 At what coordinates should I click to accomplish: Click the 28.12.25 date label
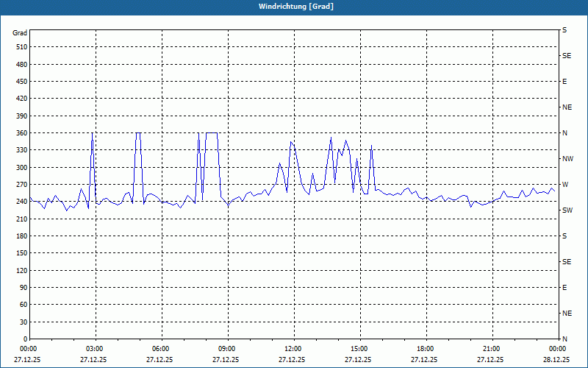[556, 360]
